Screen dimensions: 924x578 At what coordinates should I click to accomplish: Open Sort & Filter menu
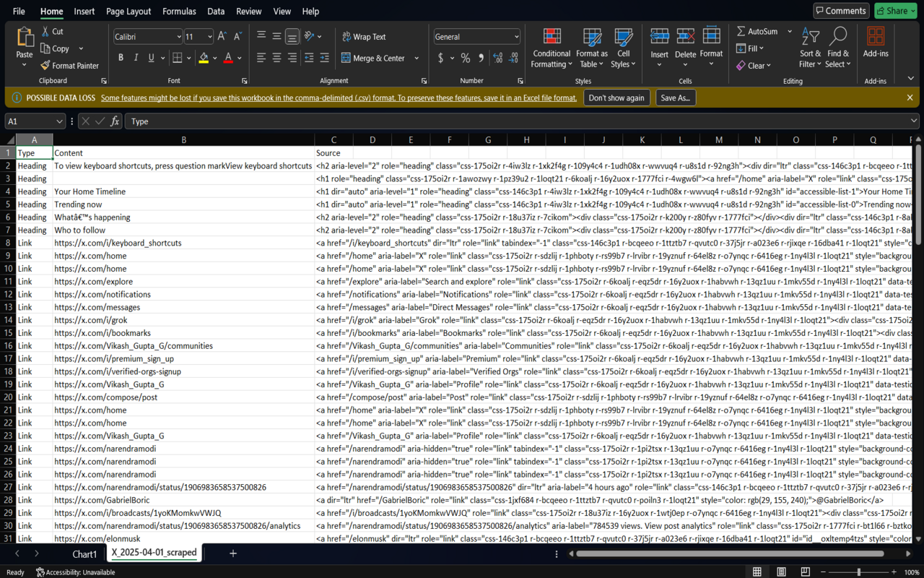pyautogui.click(x=811, y=48)
